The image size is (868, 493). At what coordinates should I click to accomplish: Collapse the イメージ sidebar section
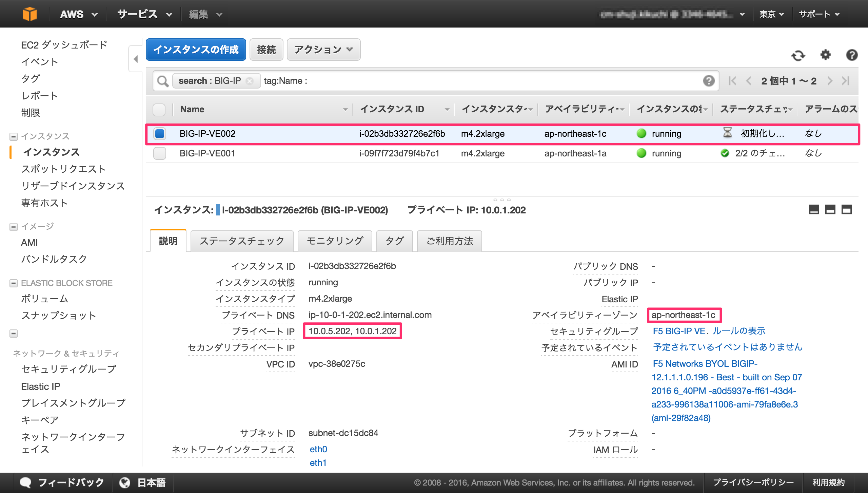[14, 227]
